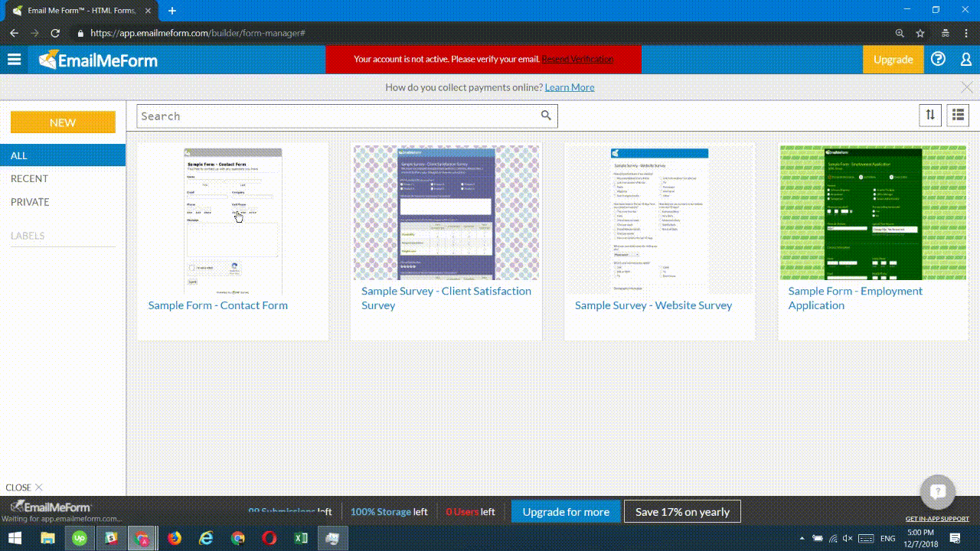This screenshot has width=980, height=551.
Task: Open Wi-Fi network tray icon
Action: [x=834, y=539]
